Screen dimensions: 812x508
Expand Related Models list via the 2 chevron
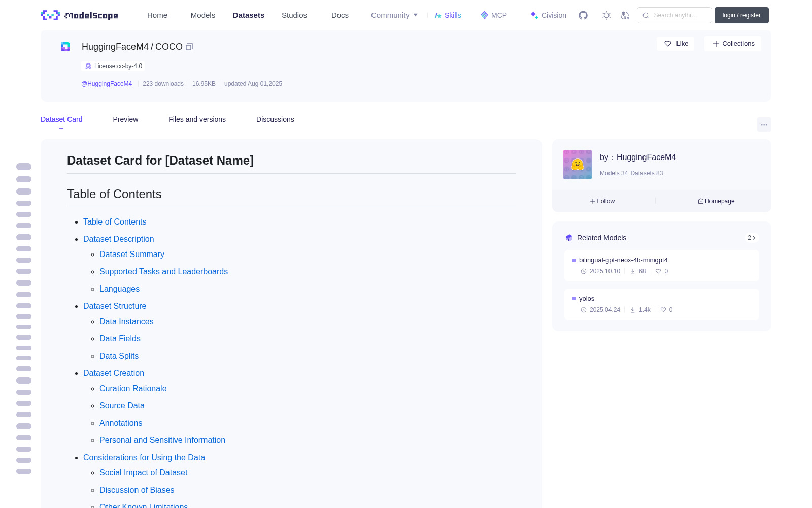point(752,238)
